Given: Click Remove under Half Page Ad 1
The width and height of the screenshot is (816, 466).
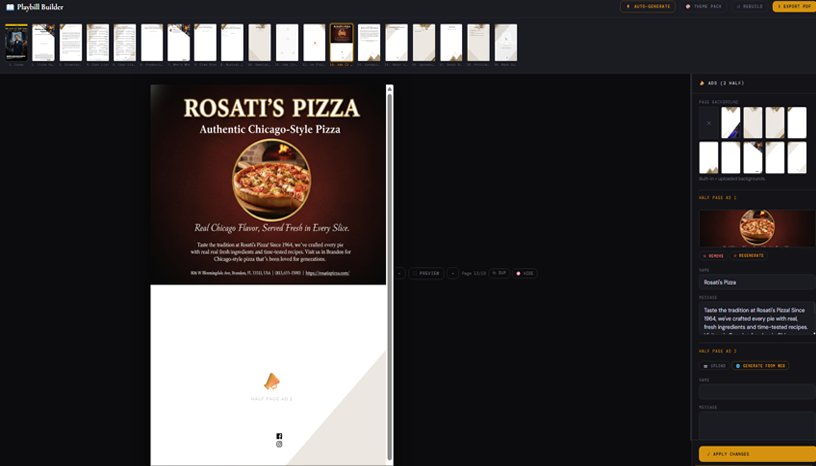Looking at the screenshot, I should (713, 256).
